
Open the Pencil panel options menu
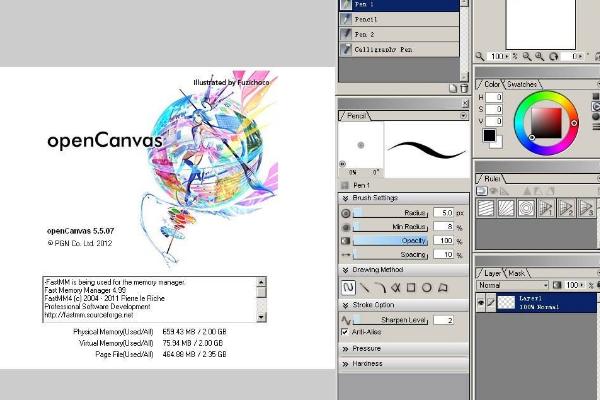point(464,115)
